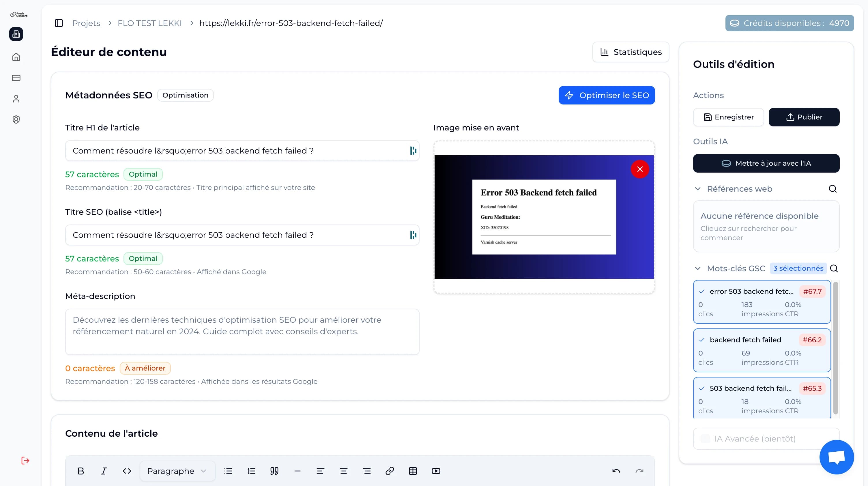868x486 pixels.
Task: Deselect the 'error 503 backend' keyword
Action: coord(702,291)
